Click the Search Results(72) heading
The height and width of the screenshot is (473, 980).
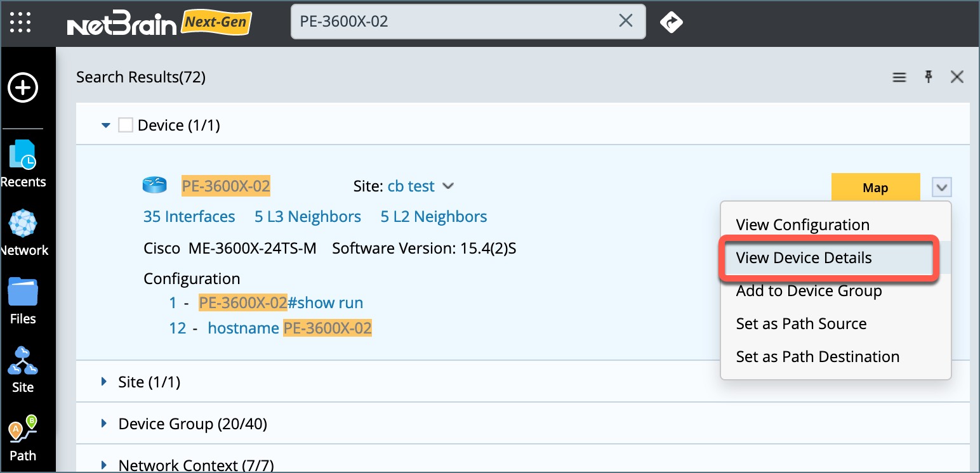click(141, 77)
